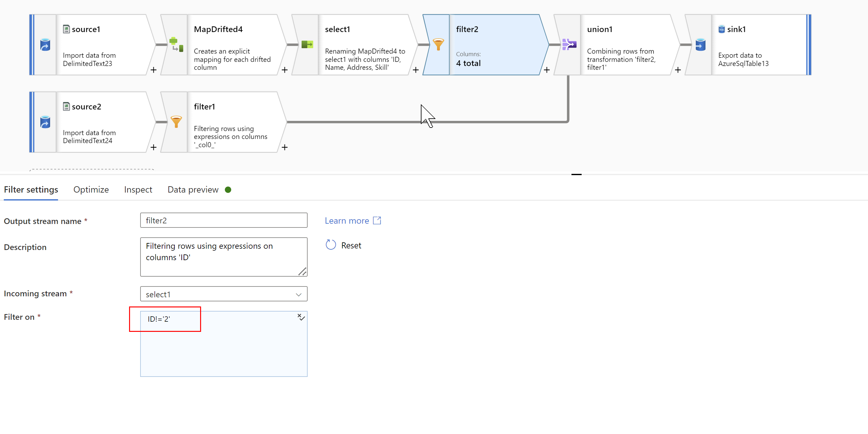The image size is (868, 434).
Task: Click the panel collapse handle bar
Action: coord(576,174)
